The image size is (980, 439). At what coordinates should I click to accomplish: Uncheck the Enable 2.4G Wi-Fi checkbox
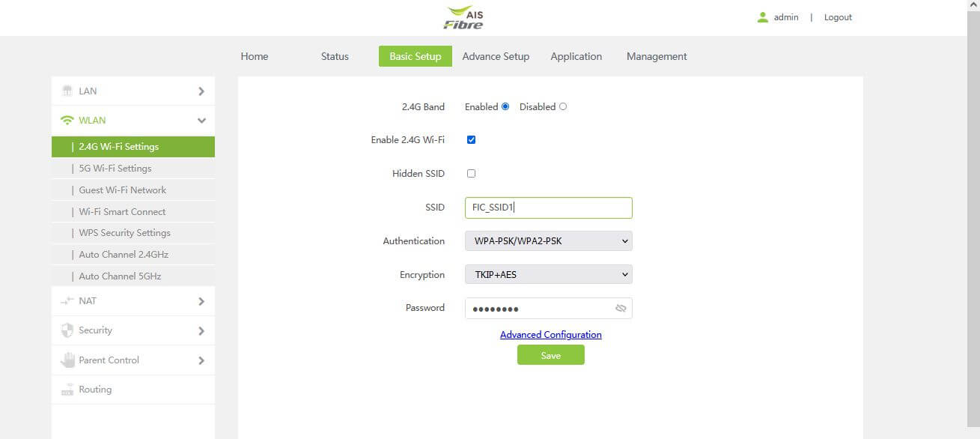pyautogui.click(x=472, y=140)
